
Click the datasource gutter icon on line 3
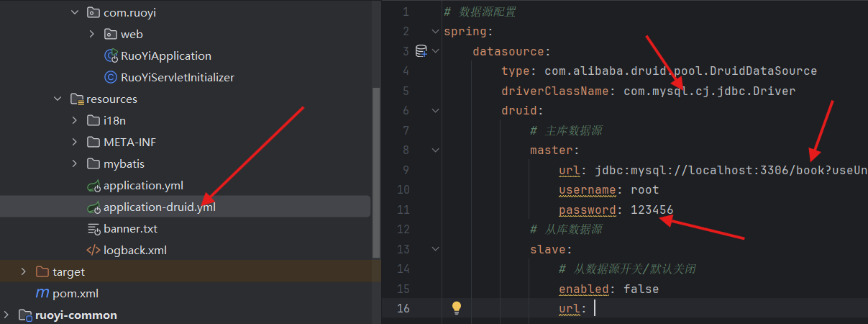(x=421, y=51)
